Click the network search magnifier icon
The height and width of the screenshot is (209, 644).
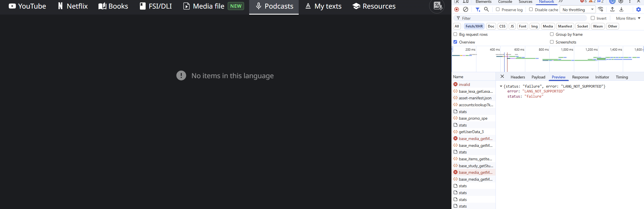coord(486,9)
